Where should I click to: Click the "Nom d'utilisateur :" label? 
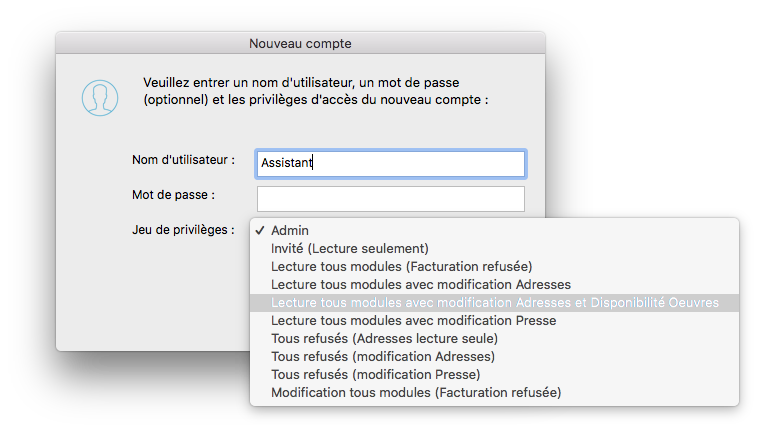pos(183,160)
